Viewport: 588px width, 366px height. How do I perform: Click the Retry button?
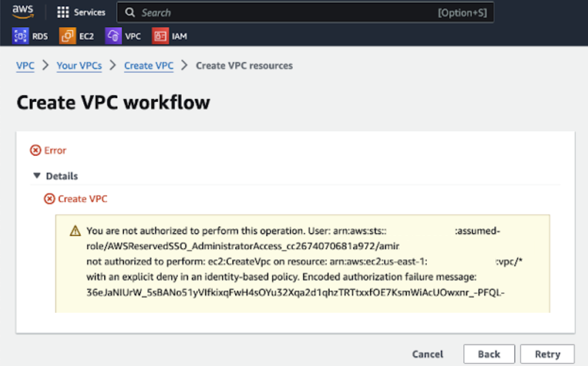coord(547,354)
